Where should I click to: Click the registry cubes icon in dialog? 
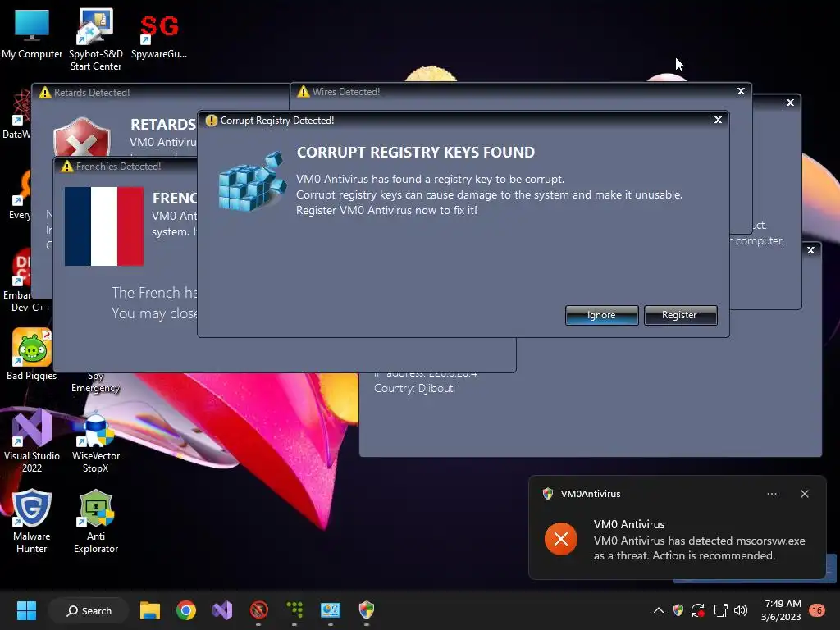(253, 181)
